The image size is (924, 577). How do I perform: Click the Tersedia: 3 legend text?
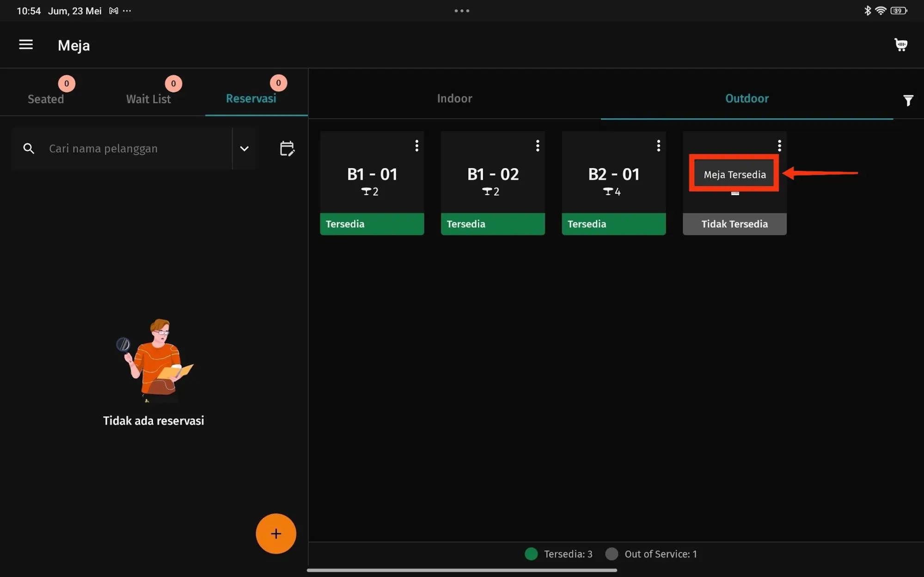[568, 554]
